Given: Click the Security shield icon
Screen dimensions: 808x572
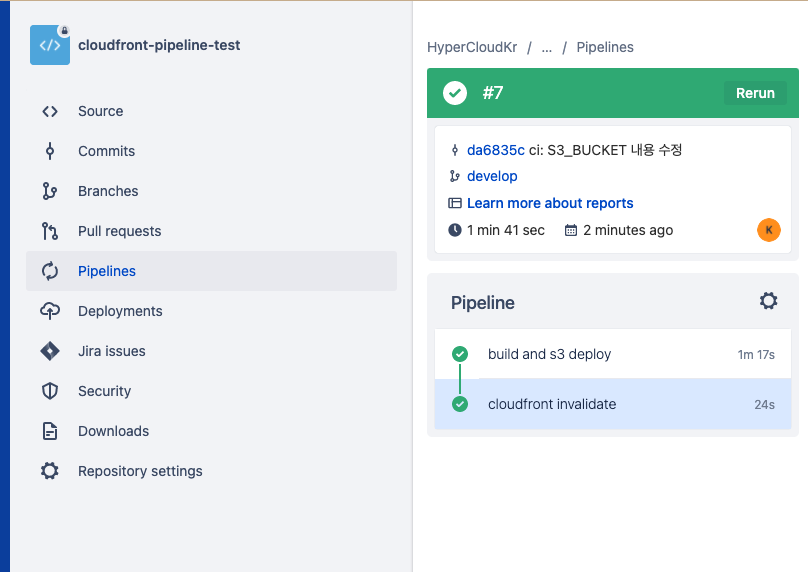Looking at the screenshot, I should pyautogui.click(x=50, y=391).
